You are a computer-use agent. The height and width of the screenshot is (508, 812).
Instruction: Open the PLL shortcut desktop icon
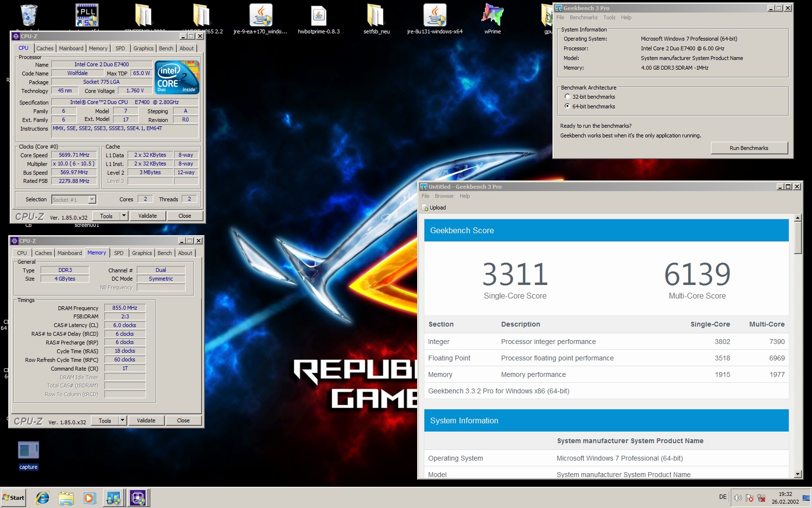coord(87,15)
